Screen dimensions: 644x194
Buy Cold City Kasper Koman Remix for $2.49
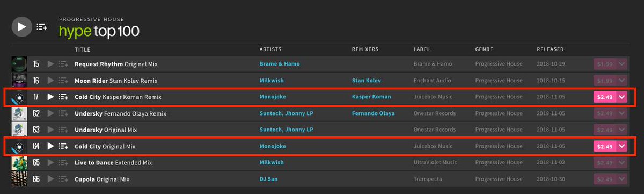coord(605,97)
